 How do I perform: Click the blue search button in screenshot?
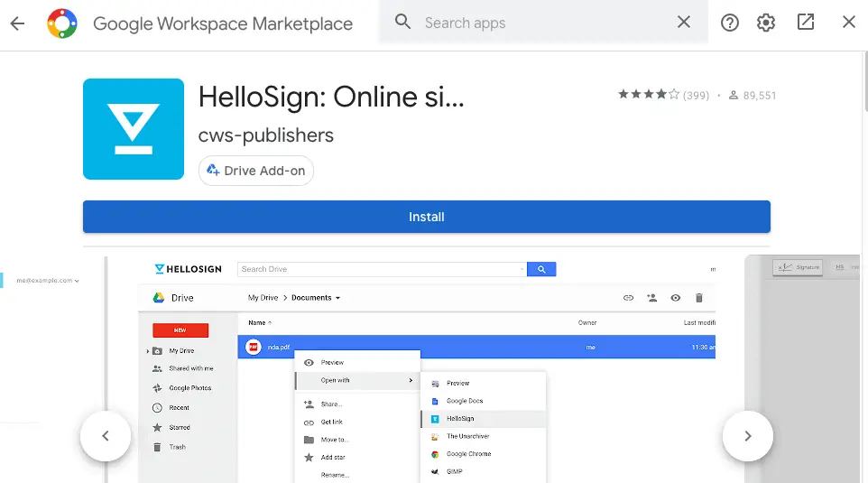(541, 269)
